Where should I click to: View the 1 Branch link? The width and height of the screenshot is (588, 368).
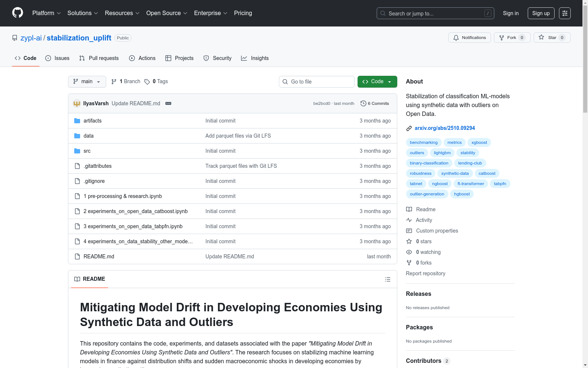tap(126, 81)
